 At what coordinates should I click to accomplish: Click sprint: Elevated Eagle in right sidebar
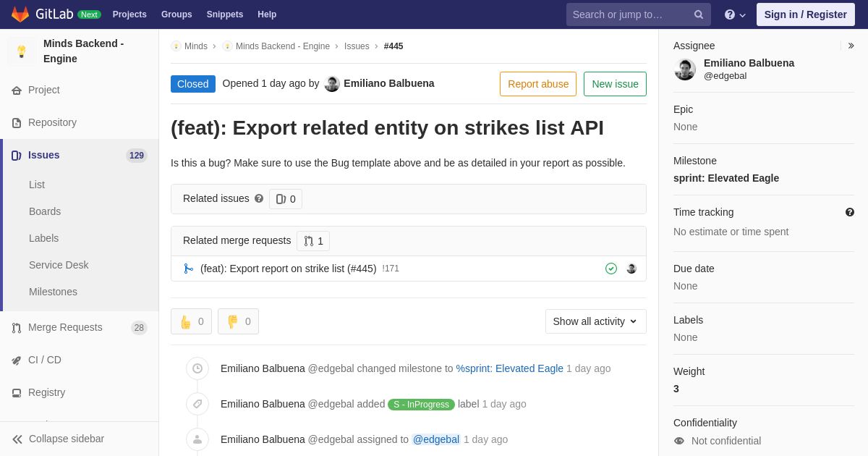click(726, 178)
